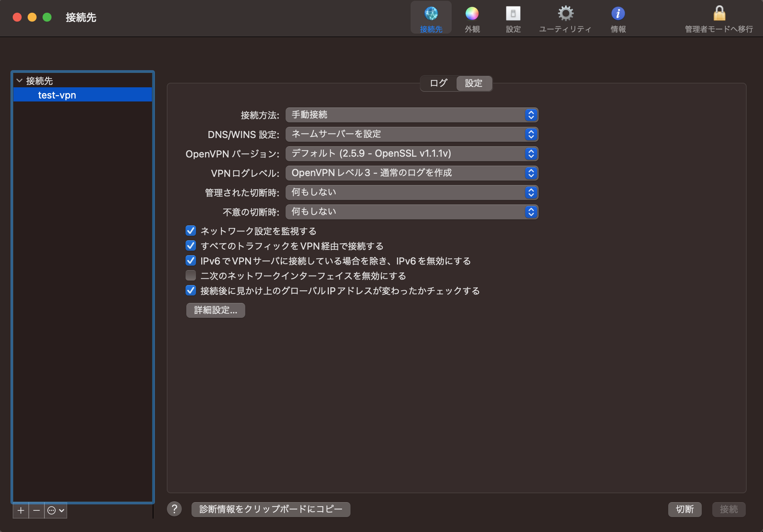763x532 pixels.
Task: Open the 接続方法 dropdown
Action: [411, 115]
